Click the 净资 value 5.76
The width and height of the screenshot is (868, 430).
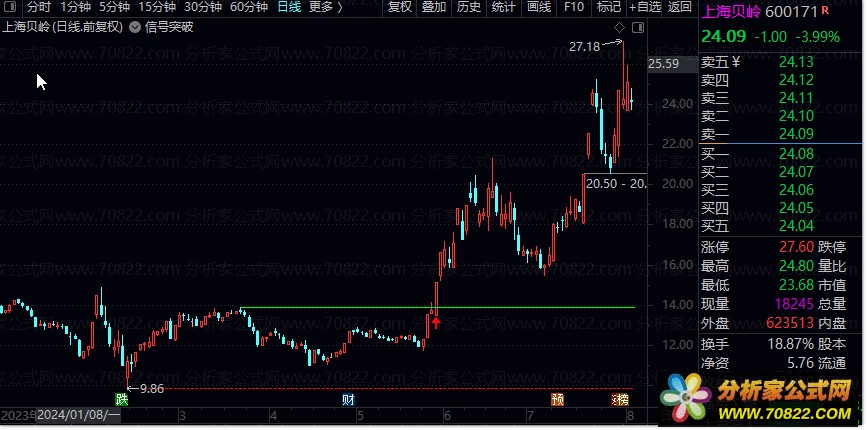(800, 363)
